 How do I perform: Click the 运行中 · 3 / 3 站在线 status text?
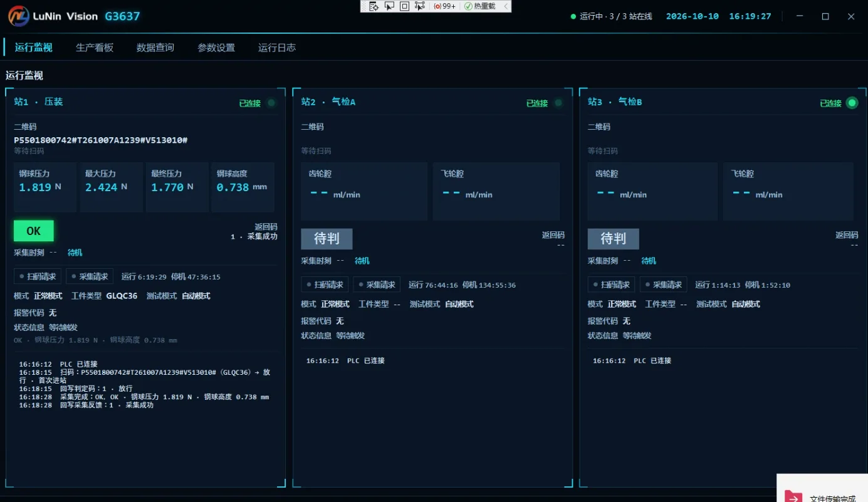[616, 16]
